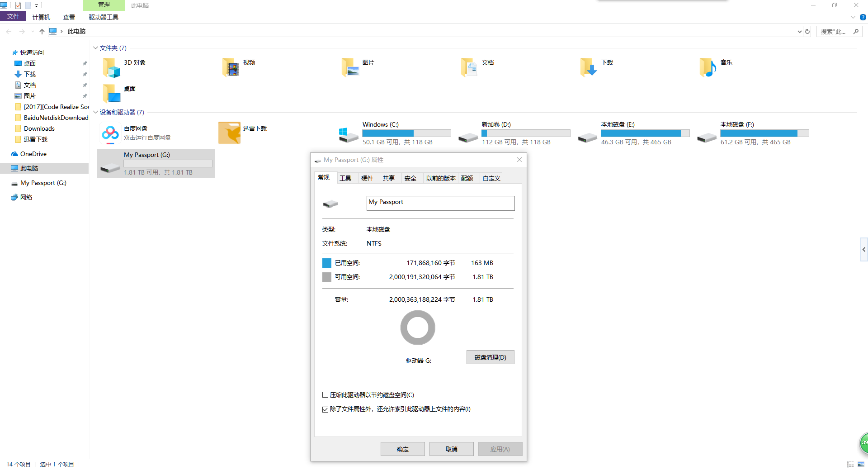This screenshot has height=470, width=868.
Task: Select OneDrive in navigation pane
Action: click(33, 154)
